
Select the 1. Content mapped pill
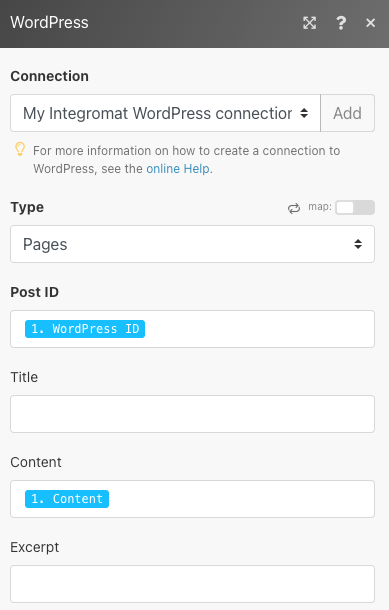click(x=67, y=499)
